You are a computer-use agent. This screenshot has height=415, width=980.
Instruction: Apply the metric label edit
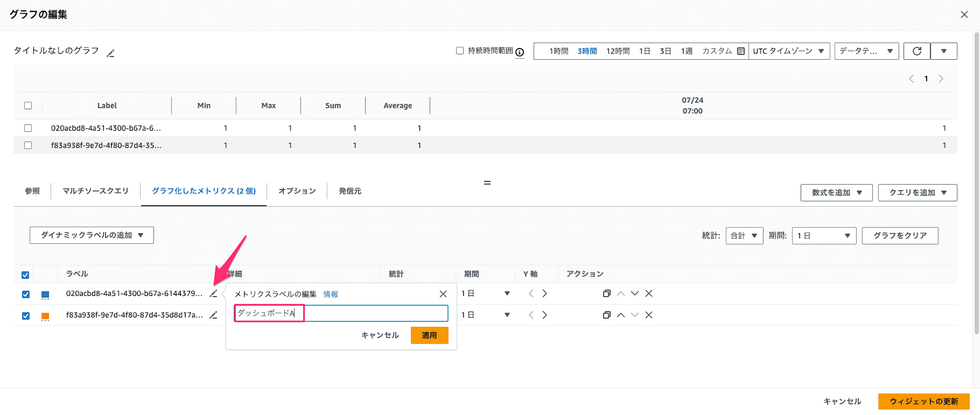point(429,335)
